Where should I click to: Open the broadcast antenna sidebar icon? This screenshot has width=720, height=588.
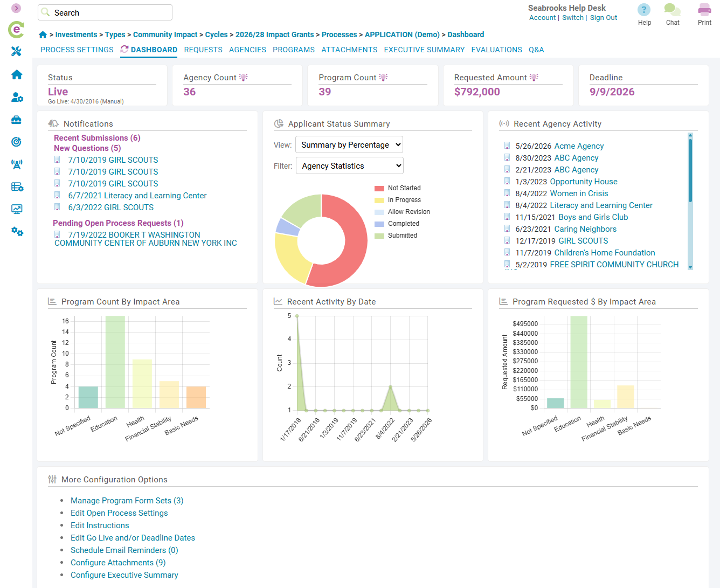(17, 164)
